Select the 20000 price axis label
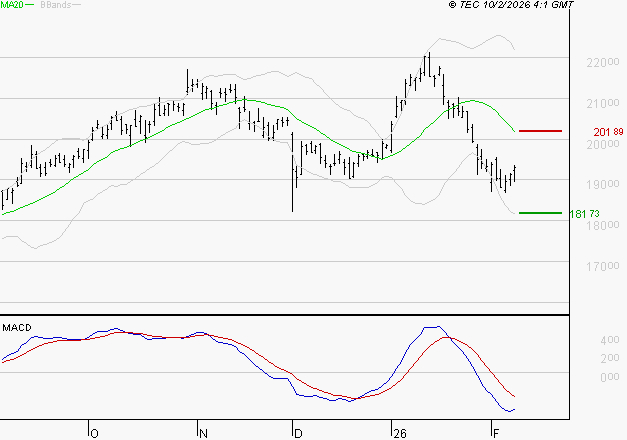Viewport: 627px width, 440px height. (603, 144)
